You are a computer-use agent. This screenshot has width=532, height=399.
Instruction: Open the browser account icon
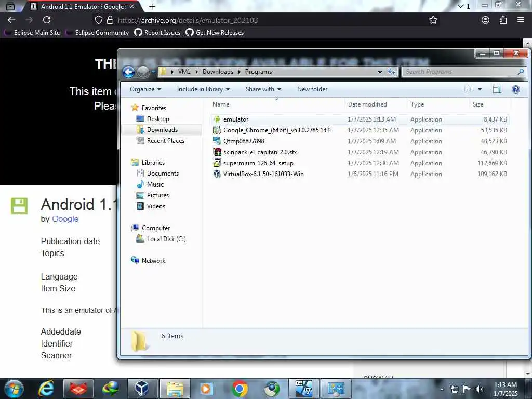tap(486, 20)
